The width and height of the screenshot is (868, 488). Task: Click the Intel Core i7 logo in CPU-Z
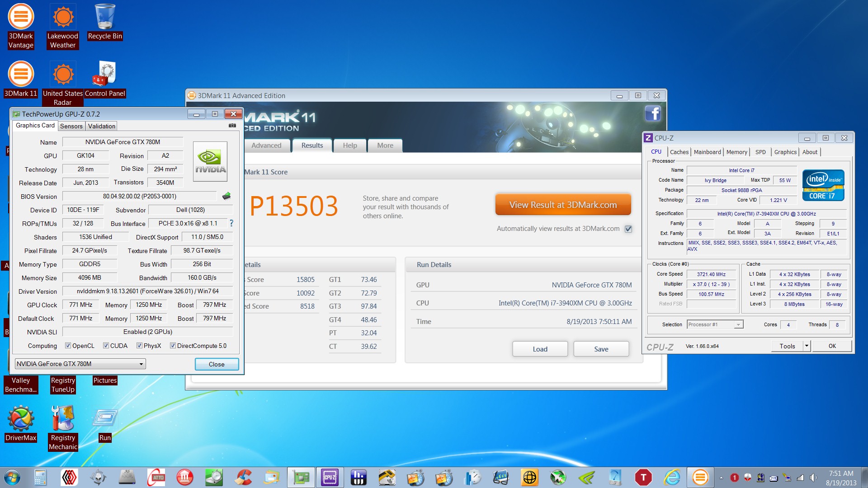[x=823, y=185]
